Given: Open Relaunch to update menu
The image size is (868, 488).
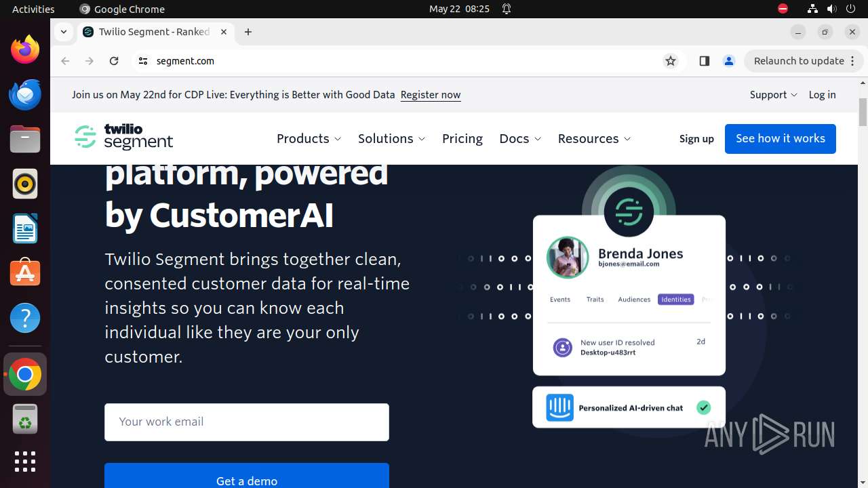Looking at the screenshot, I should click(x=804, y=61).
